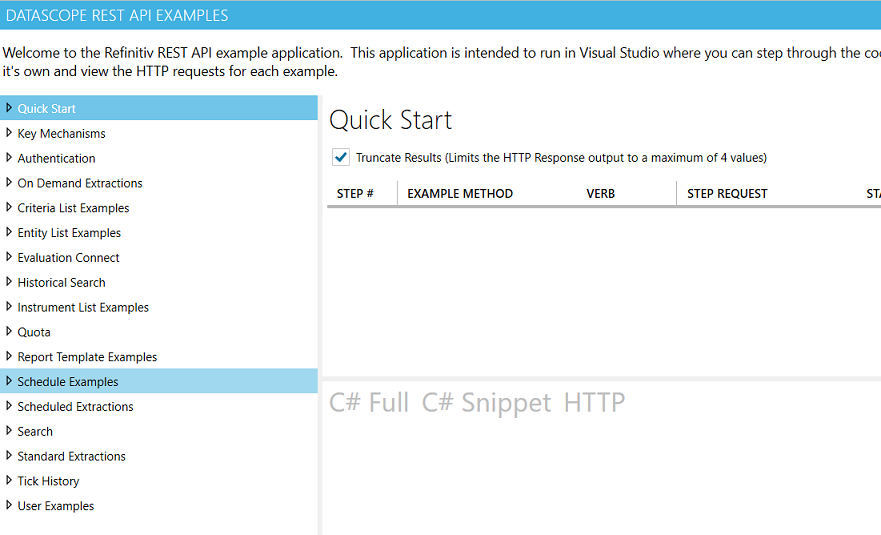Select Scheduled Extractions item
Screen dimensions: 881x535
[75, 407]
